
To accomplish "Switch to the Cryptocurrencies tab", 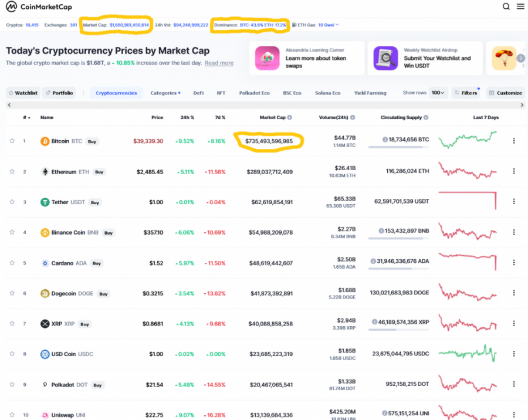I will click(x=116, y=93).
